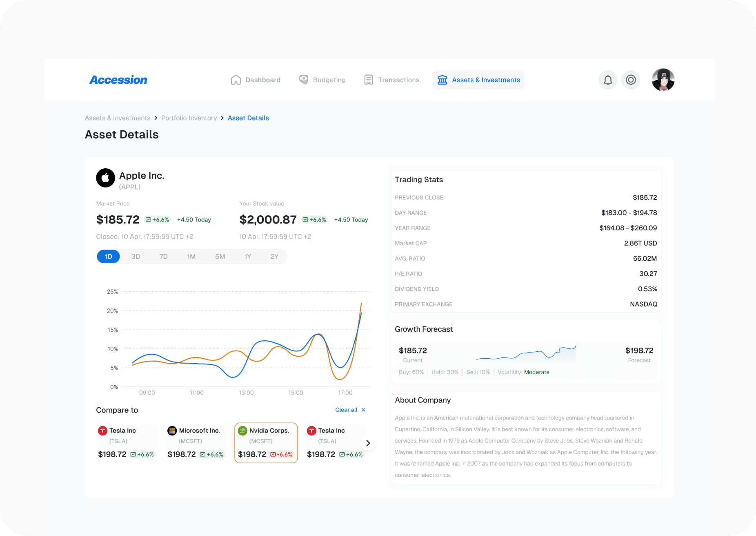This screenshot has height=536, width=756.
Task: Switch chart to 7D range
Action: pos(163,257)
